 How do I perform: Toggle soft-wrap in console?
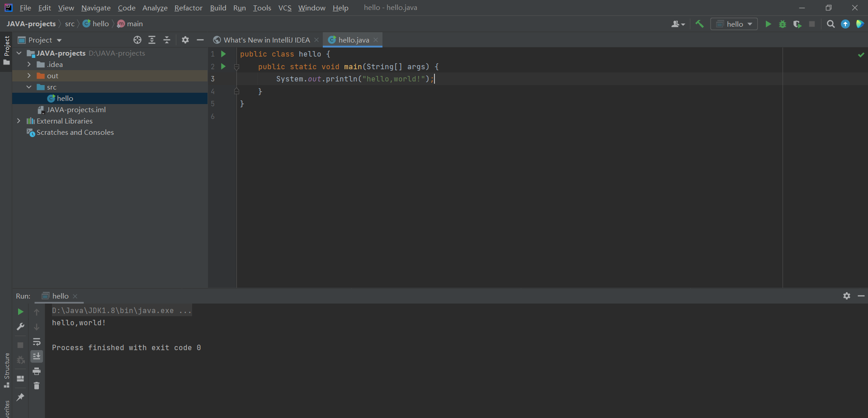(x=37, y=342)
